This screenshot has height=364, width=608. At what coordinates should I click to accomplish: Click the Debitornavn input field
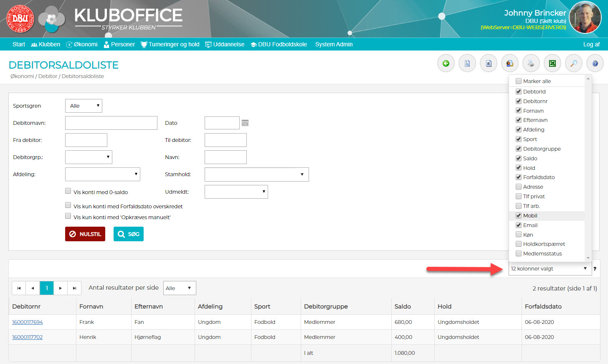(x=111, y=123)
